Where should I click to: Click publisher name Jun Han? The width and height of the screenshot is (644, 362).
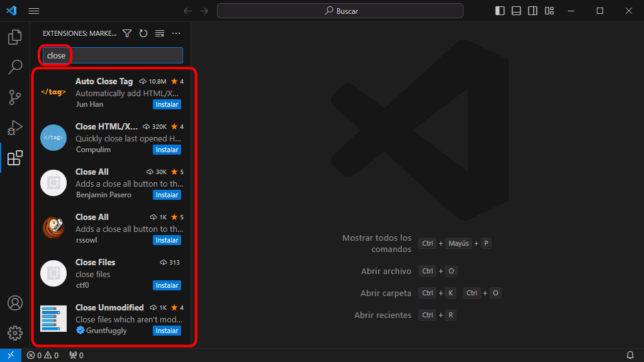point(89,104)
